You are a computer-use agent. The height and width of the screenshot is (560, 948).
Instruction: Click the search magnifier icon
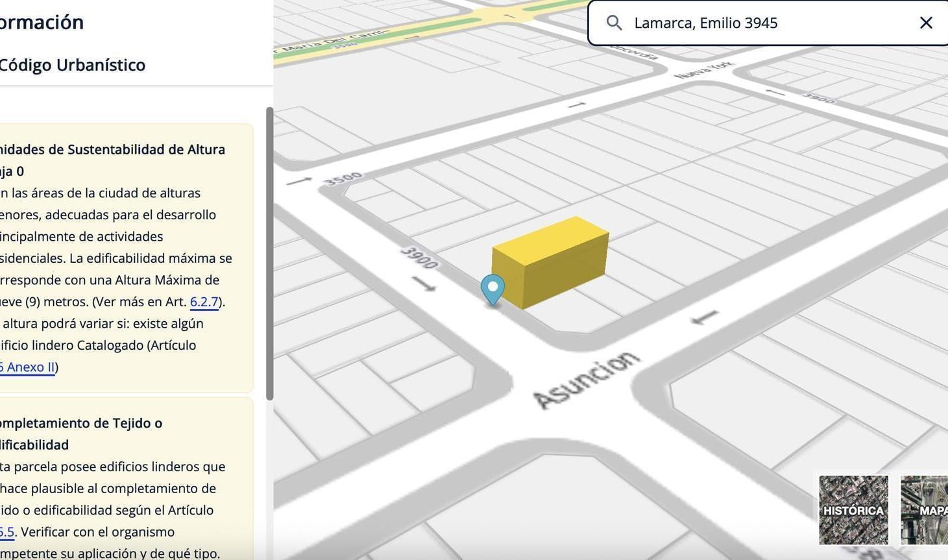click(x=614, y=23)
